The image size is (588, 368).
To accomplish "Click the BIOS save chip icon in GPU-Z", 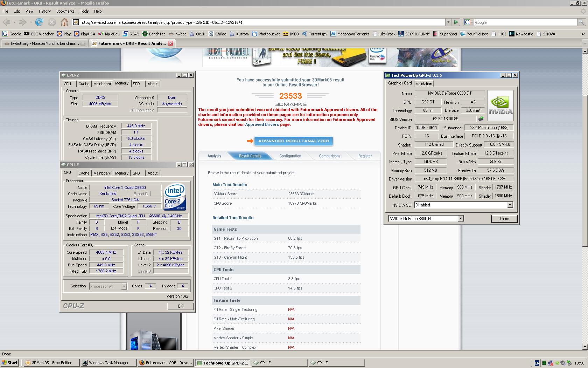I will point(481,119).
